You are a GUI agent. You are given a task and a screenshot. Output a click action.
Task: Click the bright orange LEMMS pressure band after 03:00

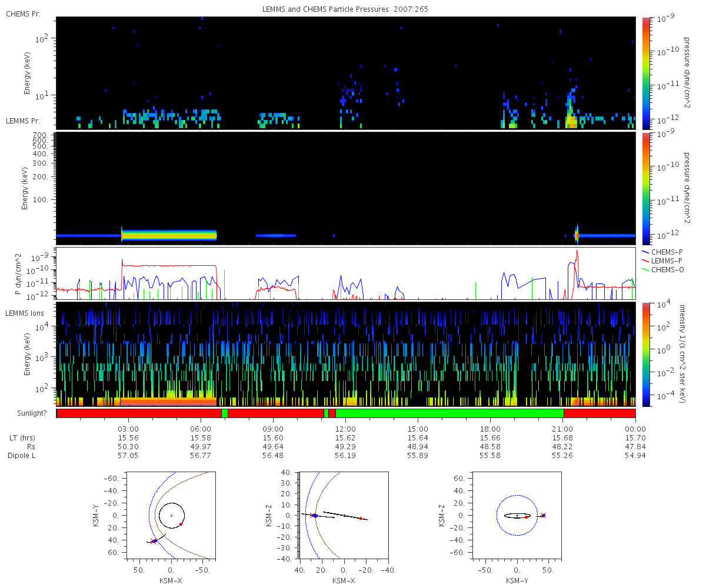(169, 235)
